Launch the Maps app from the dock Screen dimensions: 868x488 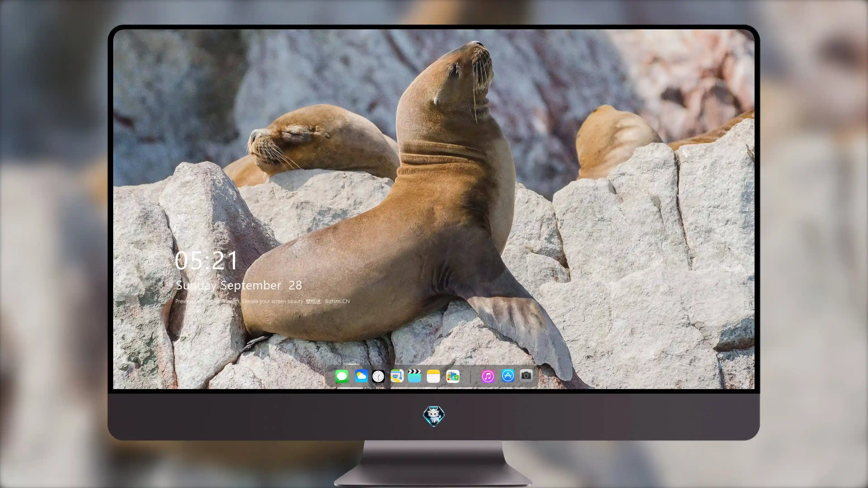pyautogui.click(x=397, y=376)
